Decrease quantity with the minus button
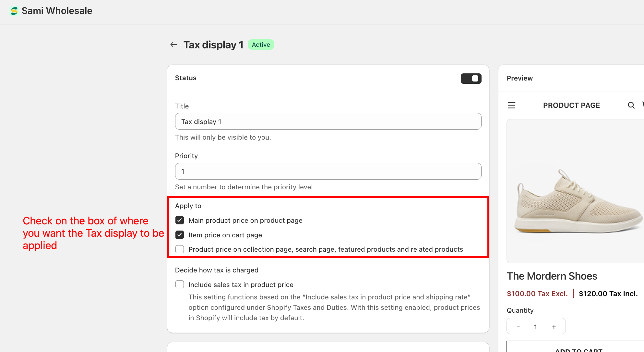The height and width of the screenshot is (352, 644). (x=518, y=327)
